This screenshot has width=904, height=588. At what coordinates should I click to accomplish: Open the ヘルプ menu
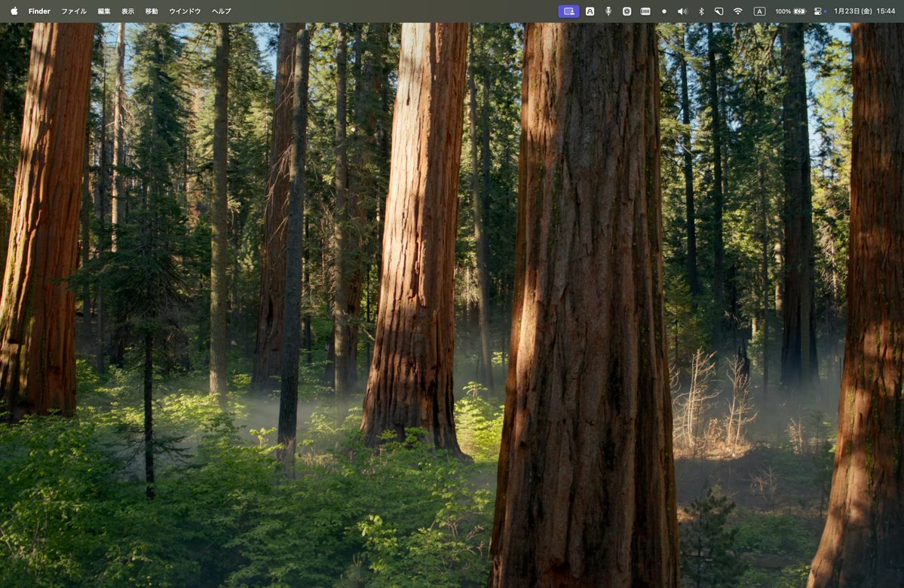(222, 11)
